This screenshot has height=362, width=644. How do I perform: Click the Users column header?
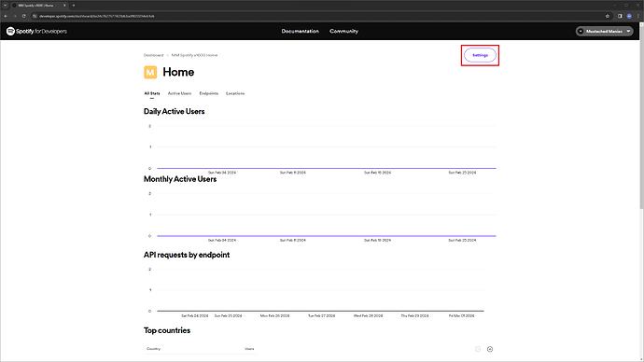tap(249, 349)
